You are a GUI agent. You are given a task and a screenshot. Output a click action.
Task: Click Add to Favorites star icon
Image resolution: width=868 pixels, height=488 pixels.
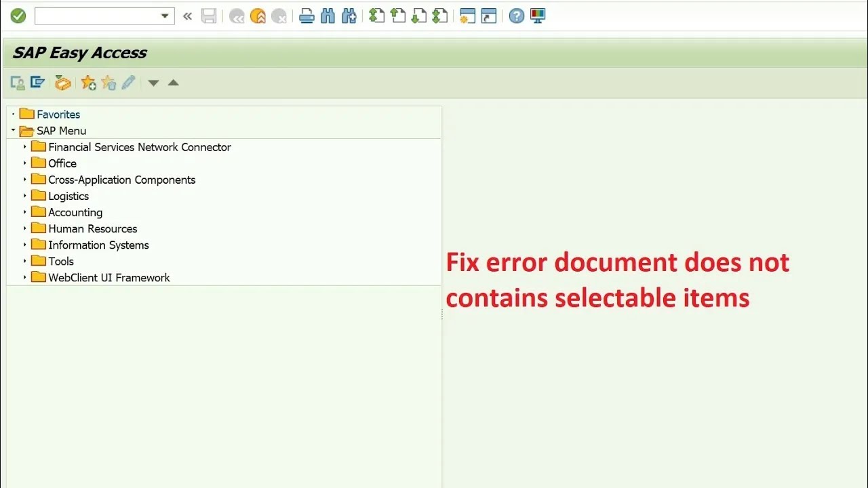(x=88, y=83)
